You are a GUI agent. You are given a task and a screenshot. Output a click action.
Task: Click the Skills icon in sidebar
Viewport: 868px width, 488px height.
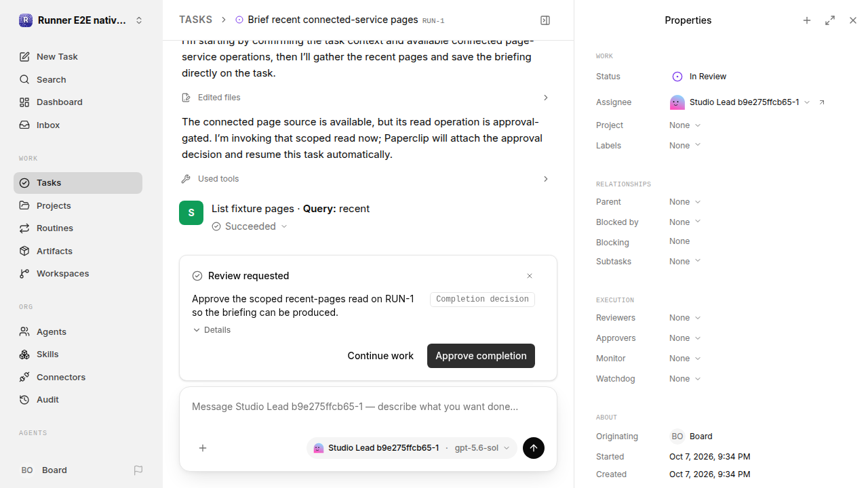click(24, 354)
